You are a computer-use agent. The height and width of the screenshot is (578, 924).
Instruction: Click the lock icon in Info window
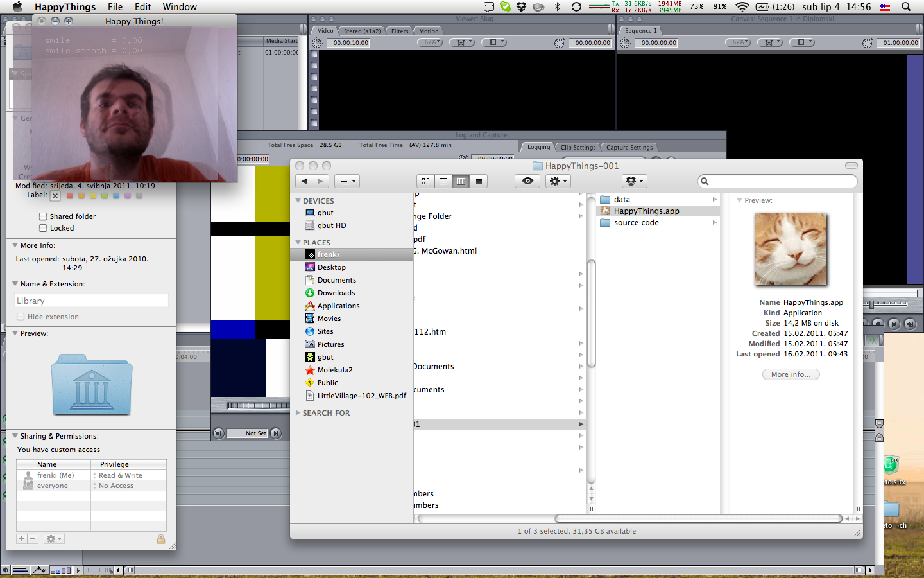point(161,539)
